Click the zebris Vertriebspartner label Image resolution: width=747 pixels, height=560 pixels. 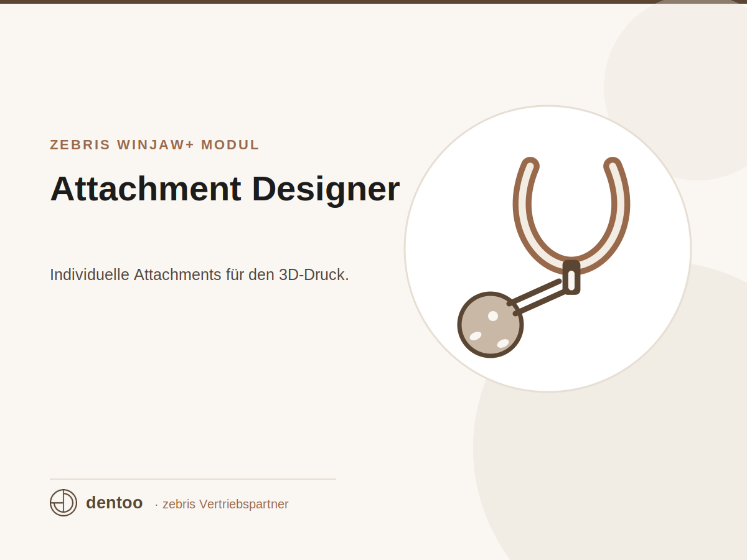coord(225,504)
